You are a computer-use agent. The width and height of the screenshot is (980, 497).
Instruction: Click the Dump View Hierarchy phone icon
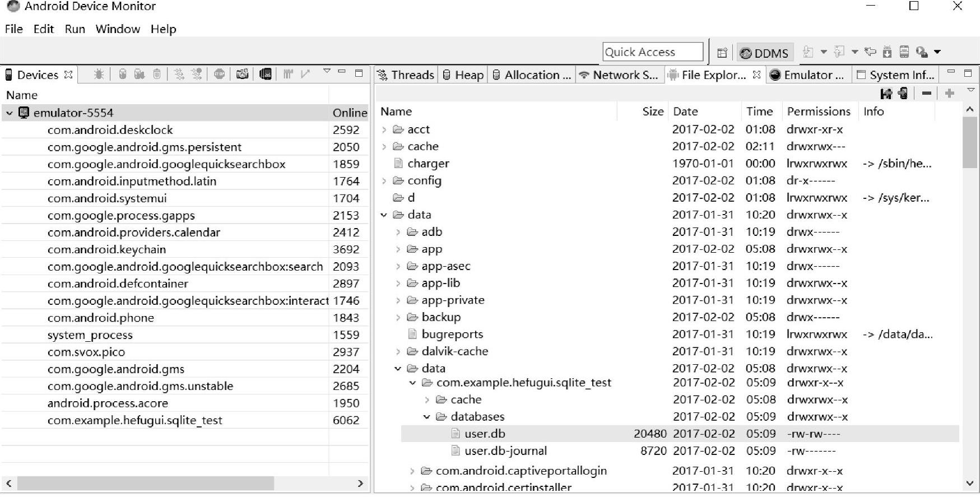(266, 75)
